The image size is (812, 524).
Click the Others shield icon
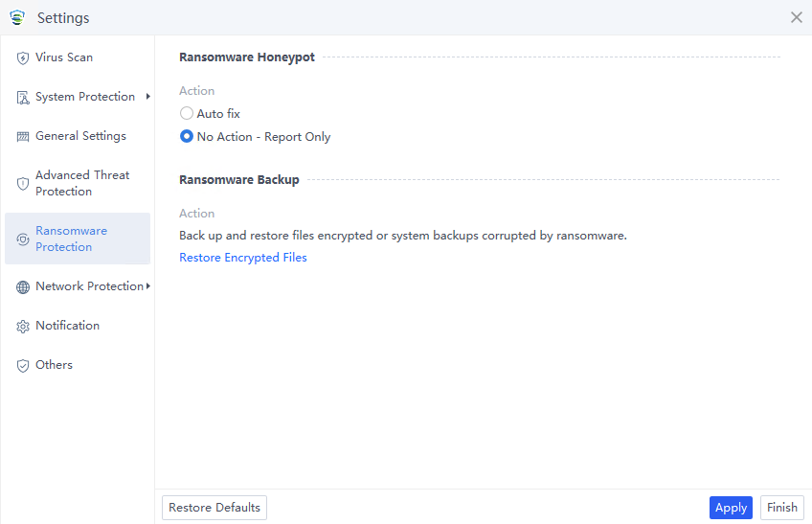[23, 366]
